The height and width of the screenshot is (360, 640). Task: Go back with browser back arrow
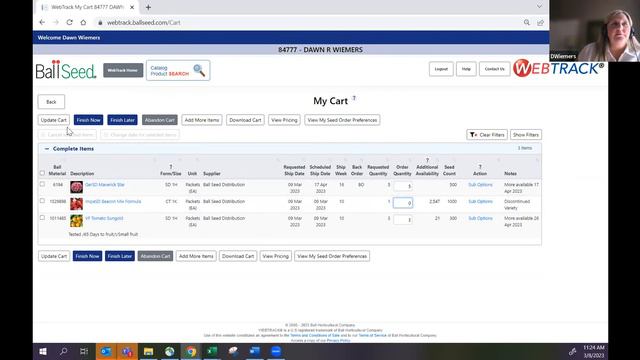point(42,22)
